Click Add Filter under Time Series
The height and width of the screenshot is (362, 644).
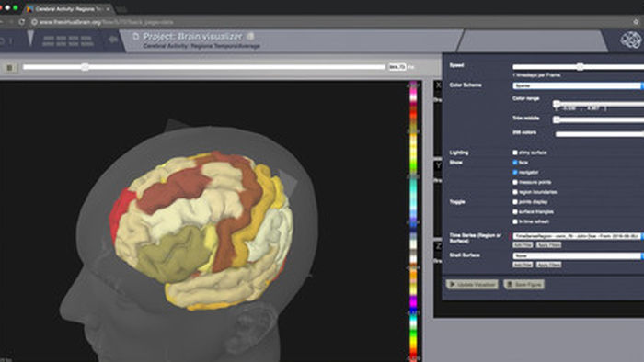pyautogui.click(x=523, y=245)
